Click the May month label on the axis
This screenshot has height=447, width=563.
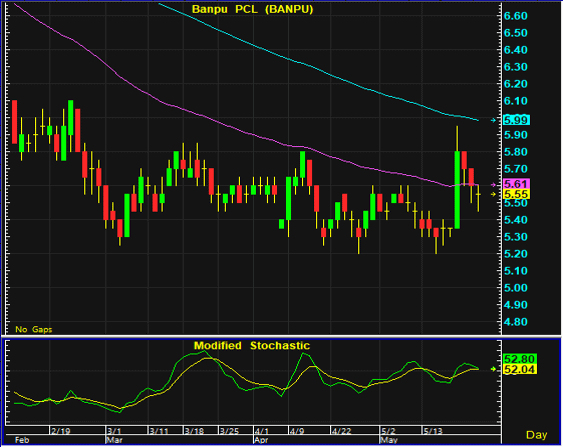[x=389, y=440]
